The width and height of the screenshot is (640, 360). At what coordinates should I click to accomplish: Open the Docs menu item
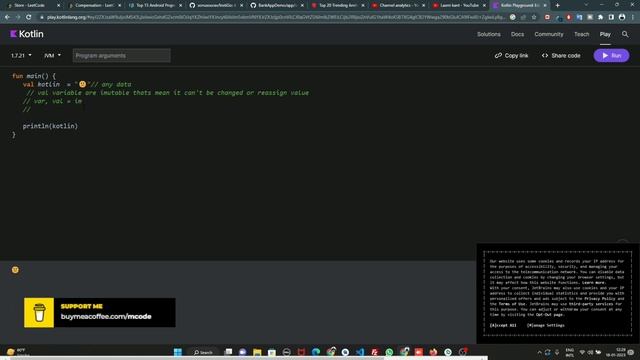(517, 34)
